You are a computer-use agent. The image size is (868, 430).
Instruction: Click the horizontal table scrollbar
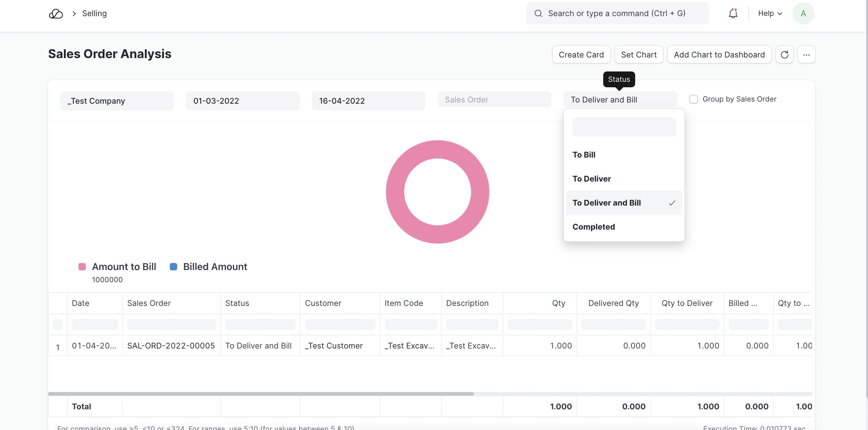[261, 394]
